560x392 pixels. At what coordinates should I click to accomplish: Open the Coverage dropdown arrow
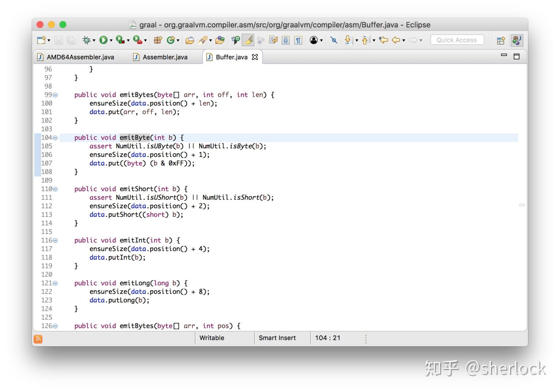point(128,40)
